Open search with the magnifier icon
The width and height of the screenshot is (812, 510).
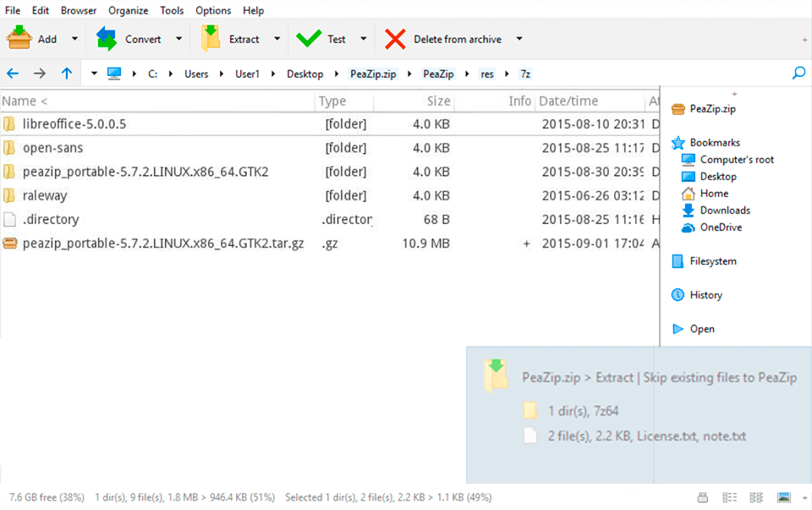coord(798,73)
